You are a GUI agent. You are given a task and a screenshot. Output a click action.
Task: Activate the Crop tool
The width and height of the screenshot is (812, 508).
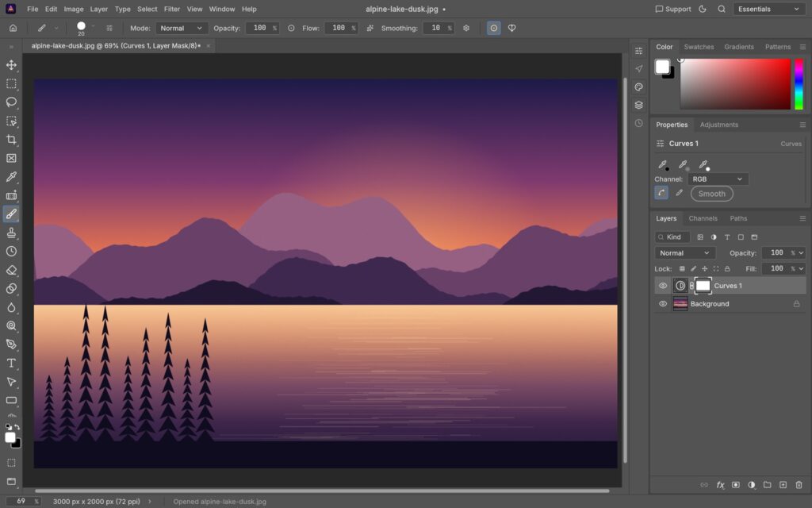pyautogui.click(x=11, y=140)
